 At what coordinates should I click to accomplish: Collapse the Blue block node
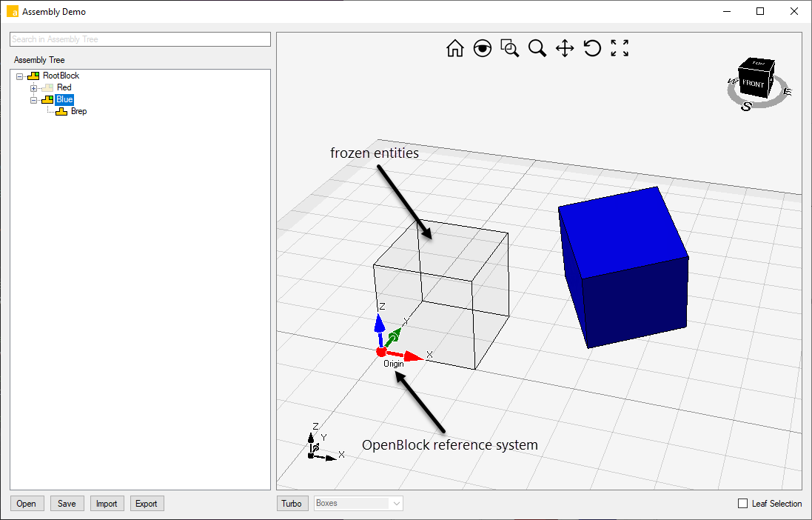coord(33,99)
